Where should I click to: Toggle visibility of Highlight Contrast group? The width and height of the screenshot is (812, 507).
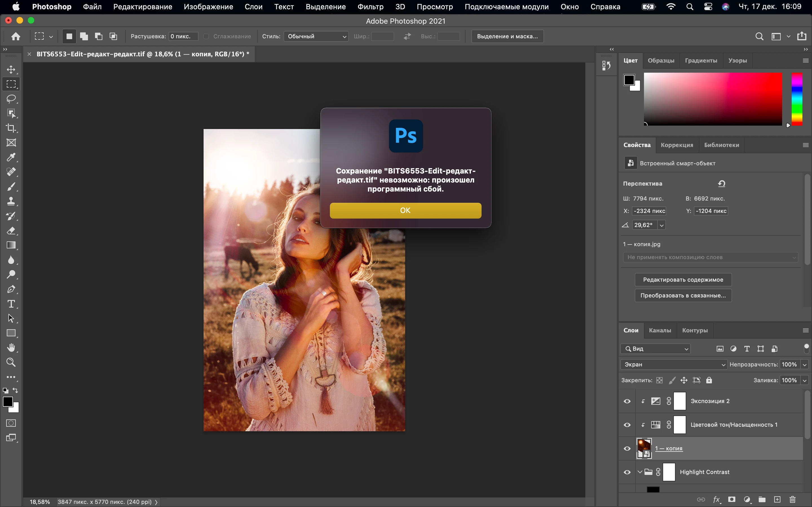pyautogui.click(x=627, y=472)
